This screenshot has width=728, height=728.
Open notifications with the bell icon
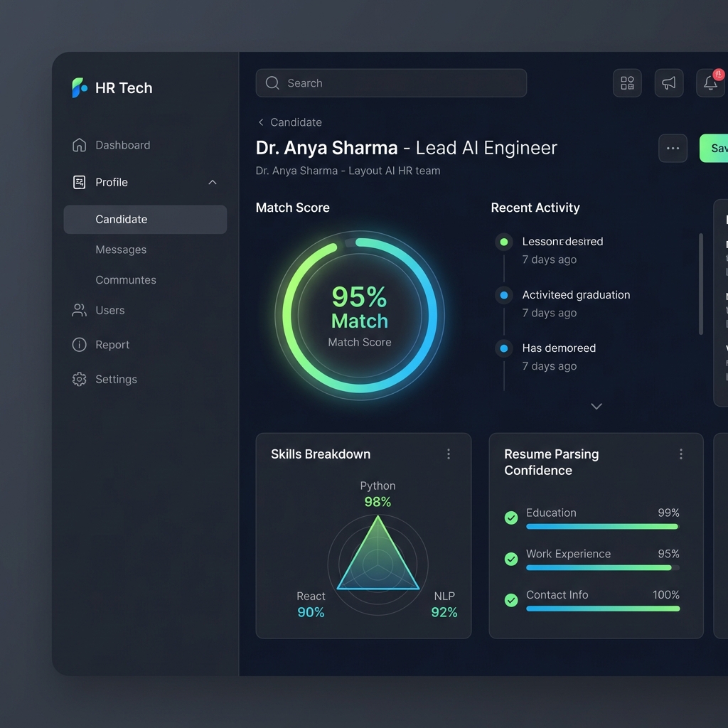[x=710, y=83]
